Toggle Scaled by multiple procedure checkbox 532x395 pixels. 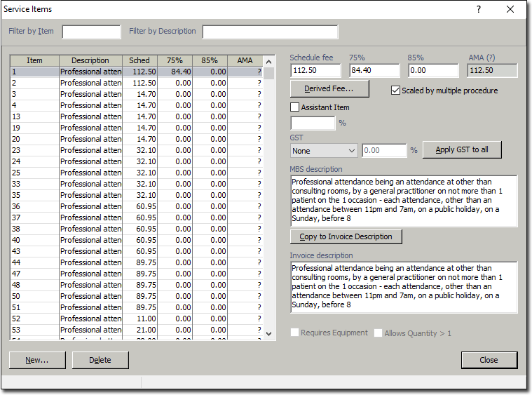tap(396, 91)
